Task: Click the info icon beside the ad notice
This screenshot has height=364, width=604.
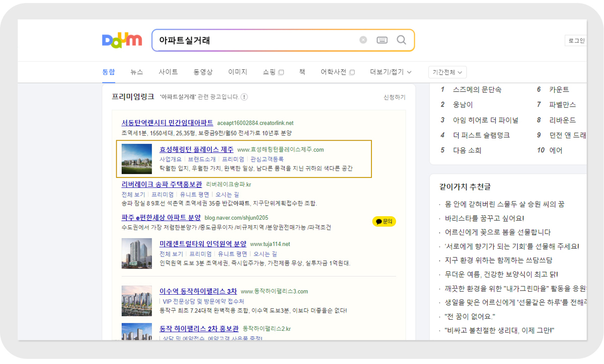Action: [x=244, y=97]
